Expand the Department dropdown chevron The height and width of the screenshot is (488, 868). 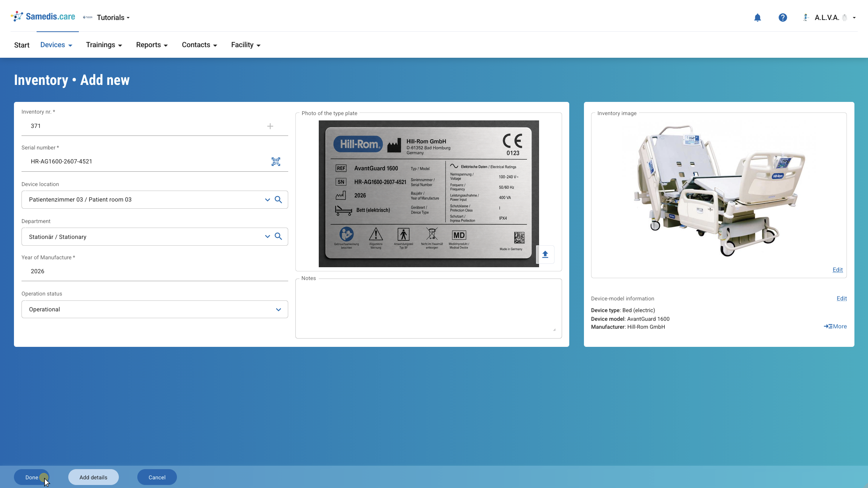tap(267, 237)
